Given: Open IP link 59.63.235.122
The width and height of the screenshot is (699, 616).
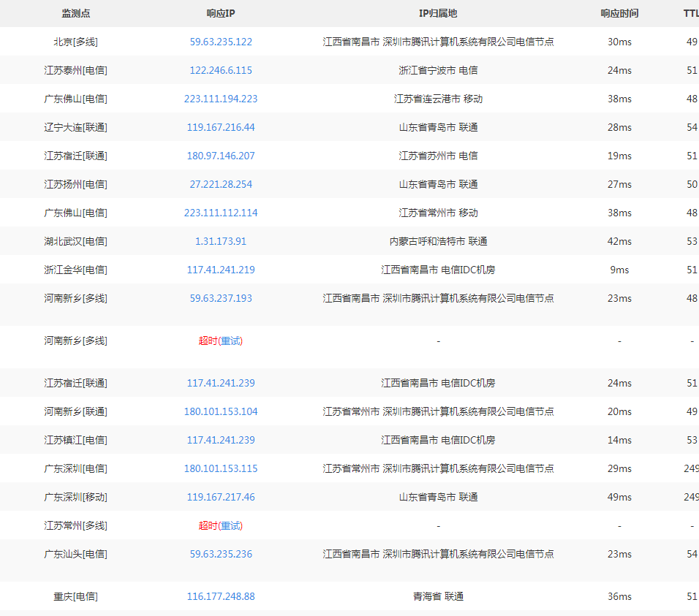Looking at the screenshot, I should (x=221, y=42).
